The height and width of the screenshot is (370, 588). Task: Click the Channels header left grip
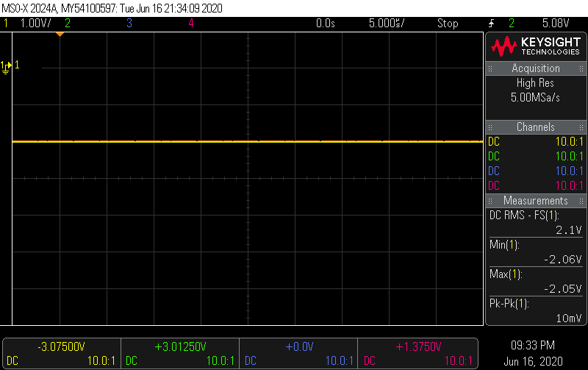490,127
